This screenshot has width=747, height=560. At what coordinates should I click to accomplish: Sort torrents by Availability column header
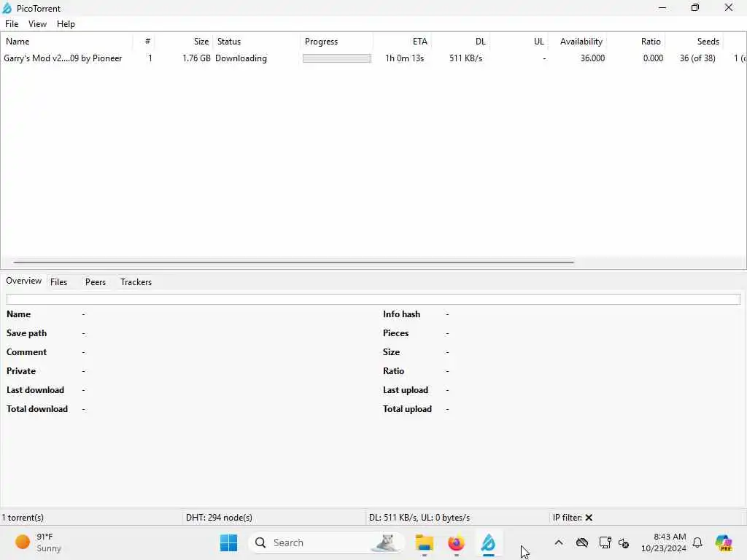pyautogui.click(x=578, y=42)
